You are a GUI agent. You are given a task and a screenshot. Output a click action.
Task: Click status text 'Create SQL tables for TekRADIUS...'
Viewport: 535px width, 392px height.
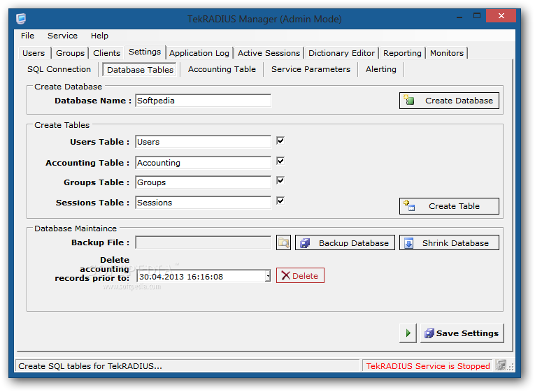90,365
